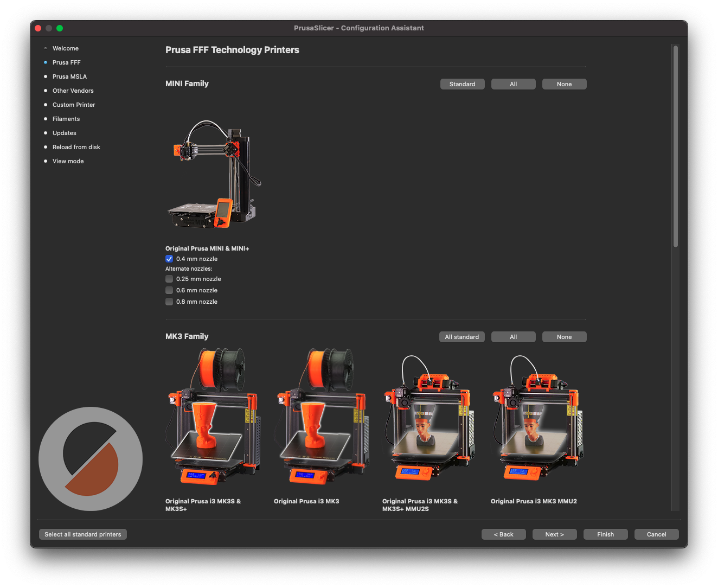Open the Reload from disk page

click(x=76, y=147)
